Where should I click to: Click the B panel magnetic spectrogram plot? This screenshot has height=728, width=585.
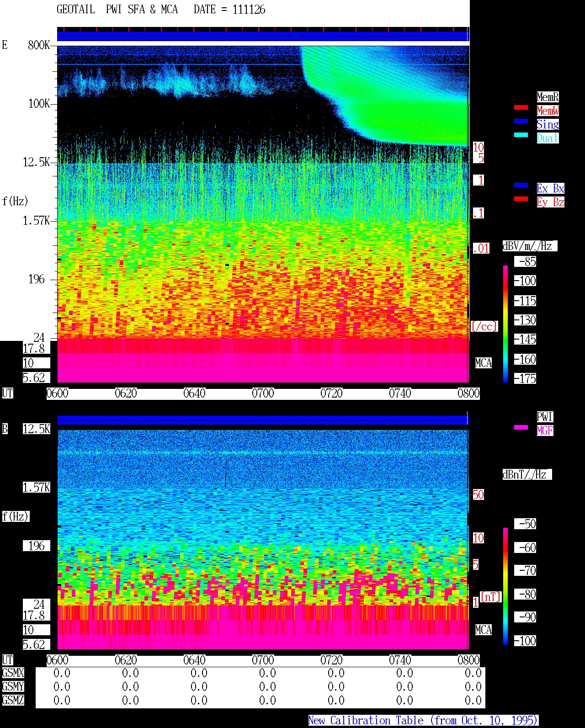(263, 539)
